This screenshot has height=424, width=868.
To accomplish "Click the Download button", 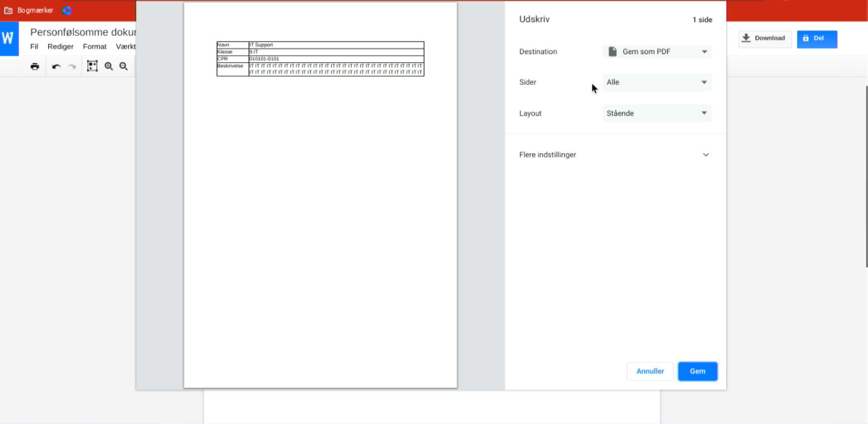I will pos(765,39).
